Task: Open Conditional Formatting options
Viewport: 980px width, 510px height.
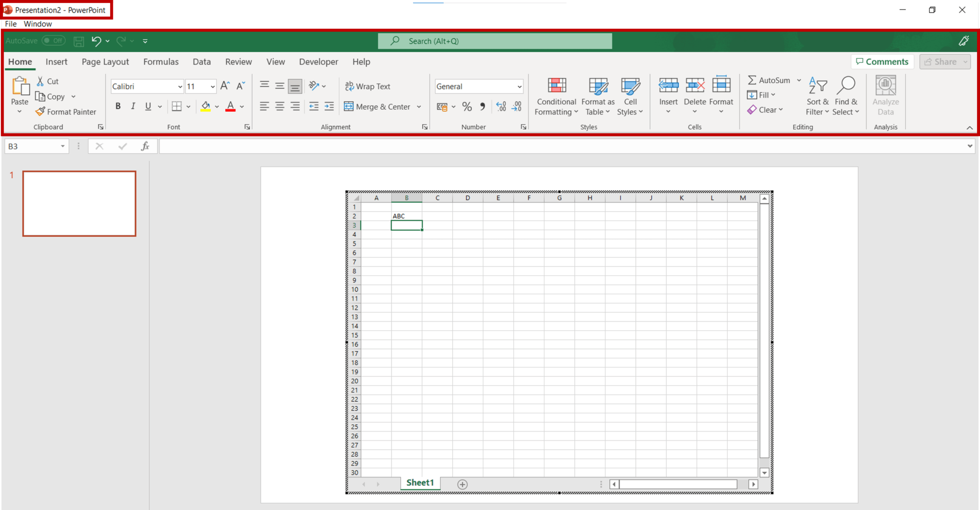Action: coord(556,95)
